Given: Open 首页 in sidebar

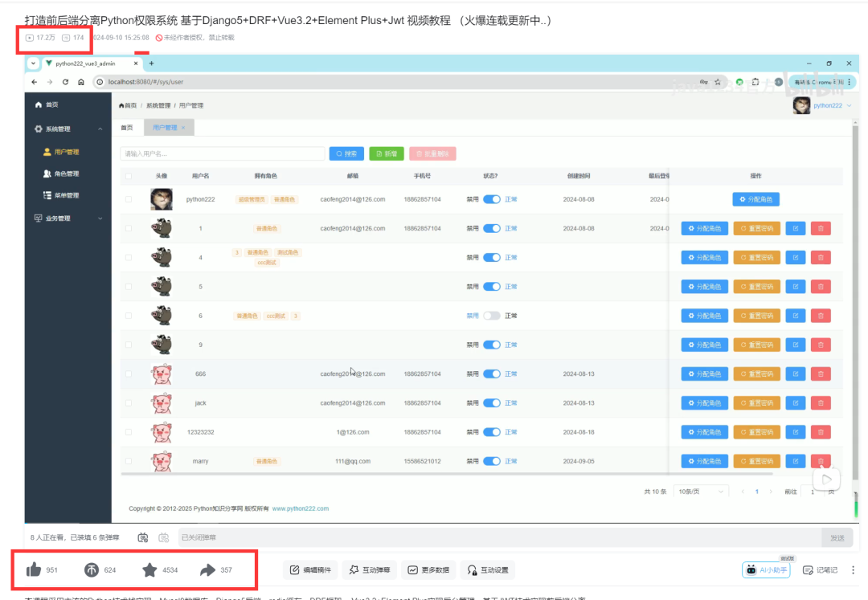Looking at the screenshot, I should tap(68, 105).
